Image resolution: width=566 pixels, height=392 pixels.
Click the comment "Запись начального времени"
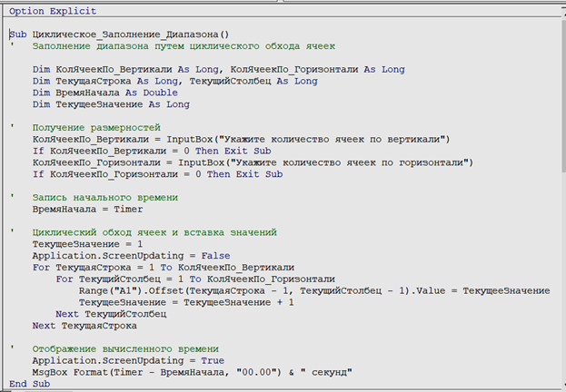(105, 198)
